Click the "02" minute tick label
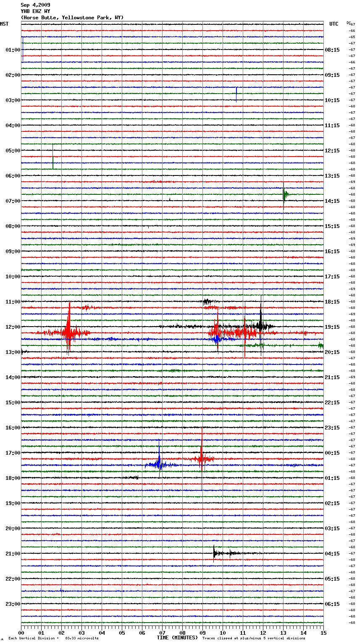 coord(61,633)
